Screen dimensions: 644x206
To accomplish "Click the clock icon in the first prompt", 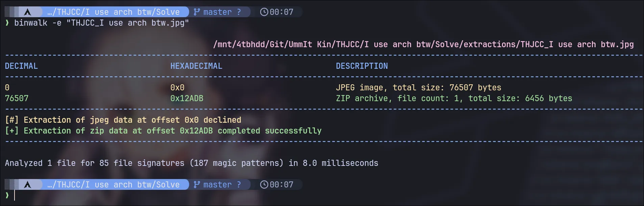I will [264, 12].
